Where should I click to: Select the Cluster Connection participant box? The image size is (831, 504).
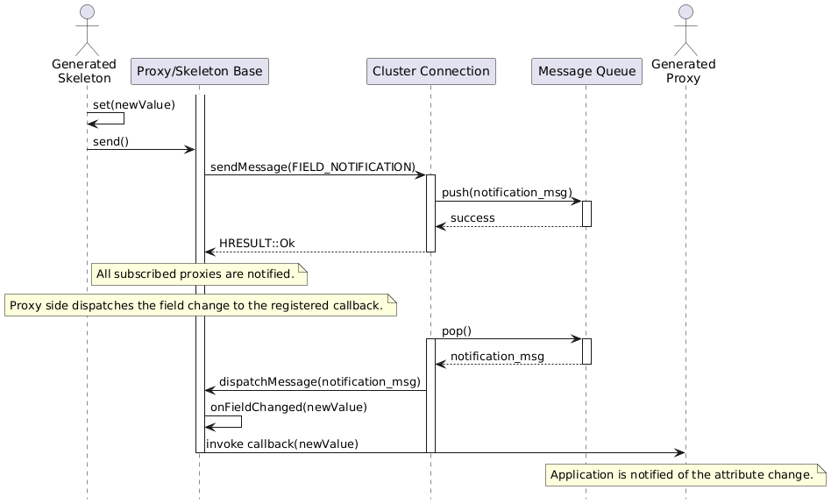431,72
